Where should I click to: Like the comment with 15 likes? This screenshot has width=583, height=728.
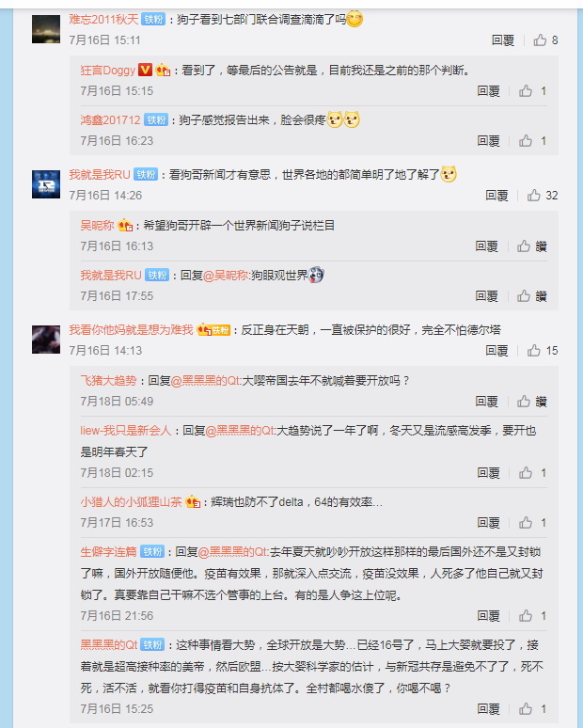tap(534, 351)
